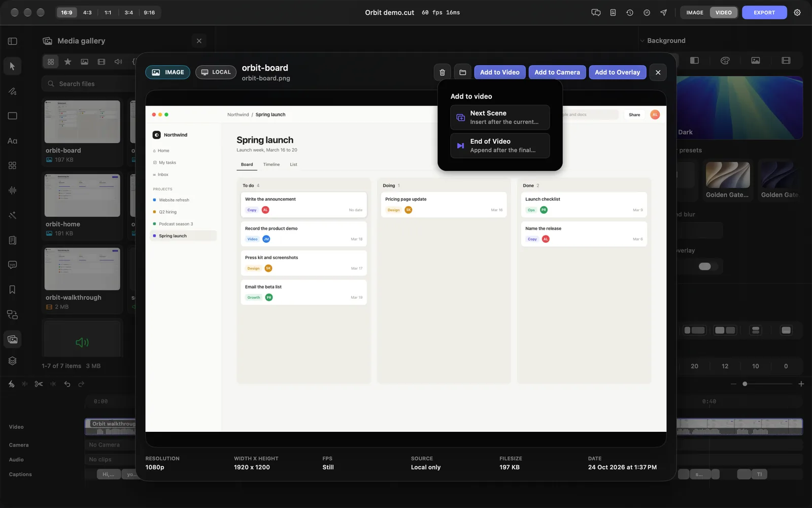Screen dimensions: 812x508
Task: Click the Search files input field
Action: (x=89, y=84)
